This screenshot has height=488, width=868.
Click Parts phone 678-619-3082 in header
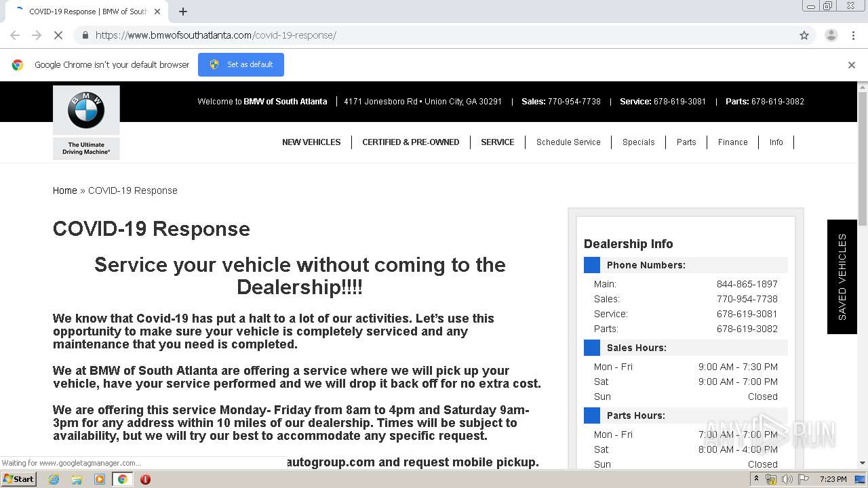pos(778,102)
